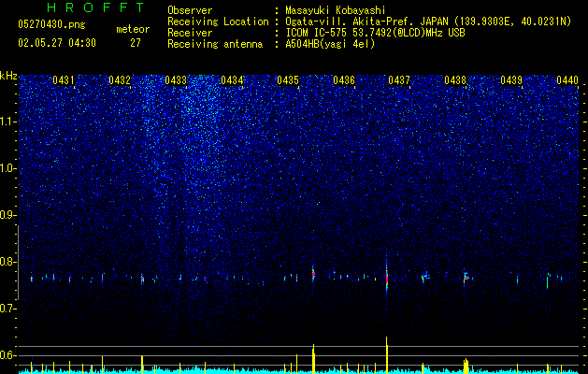Screen dimensions: 588x374
Task: Click the 0440 time marker
Action: [x=567, y=80]
